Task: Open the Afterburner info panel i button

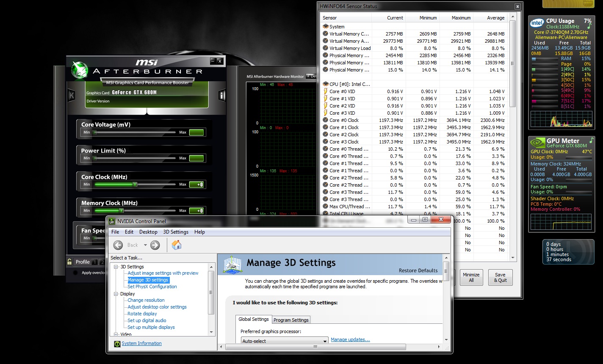Action: point(222,95)
